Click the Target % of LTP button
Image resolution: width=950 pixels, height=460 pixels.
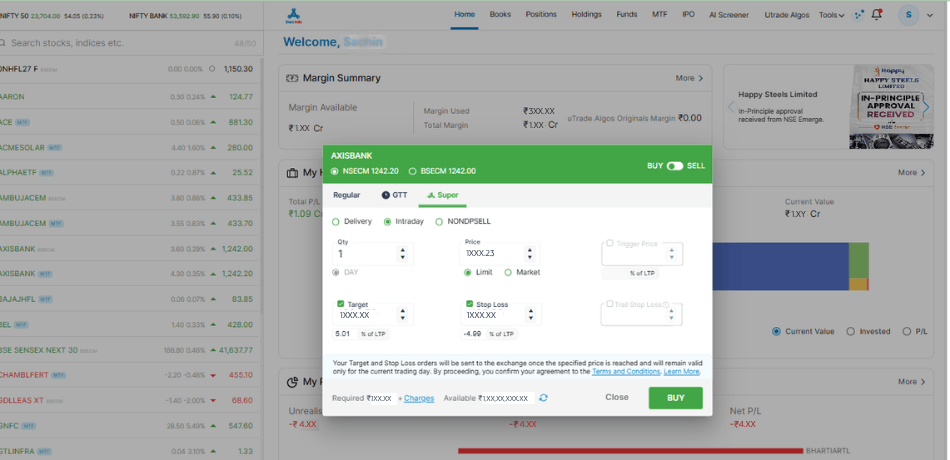[x=373, y=335]
